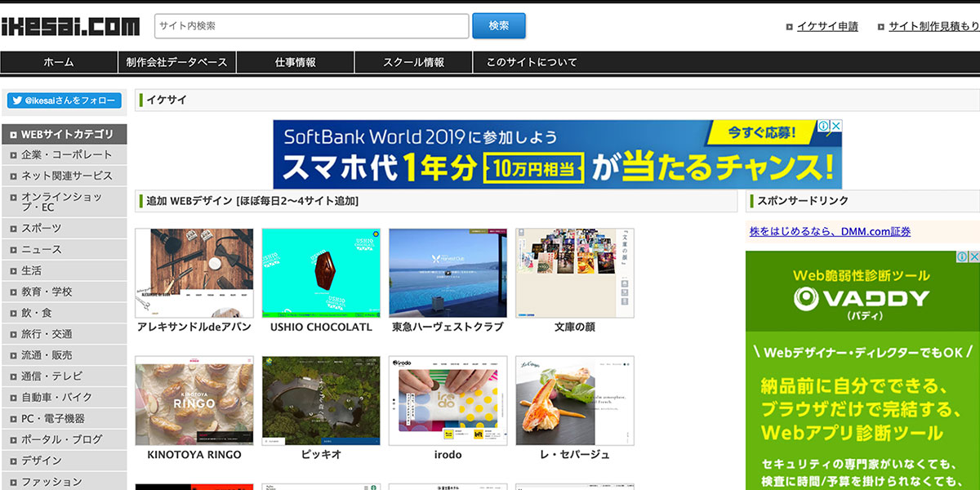Select the オンラインショップ・EC category
Viewport: 980px width, 490px height.
click(x=62, y=202)
